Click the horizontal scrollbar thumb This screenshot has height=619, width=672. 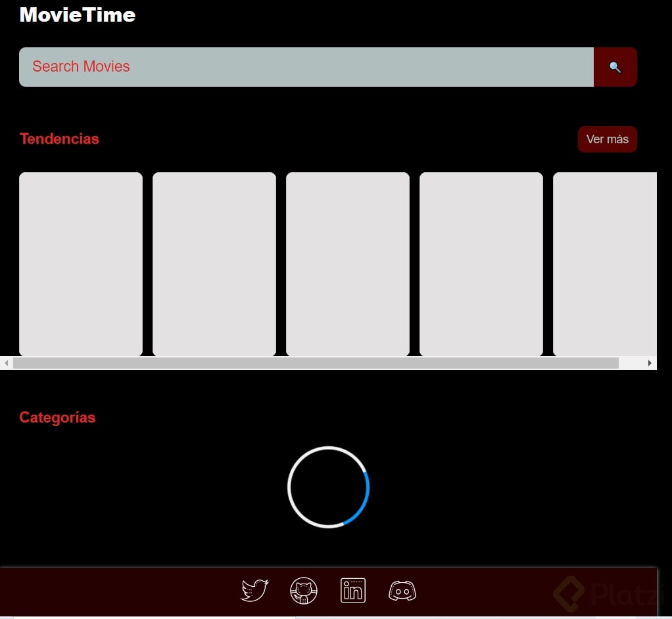tap(316, 363)
